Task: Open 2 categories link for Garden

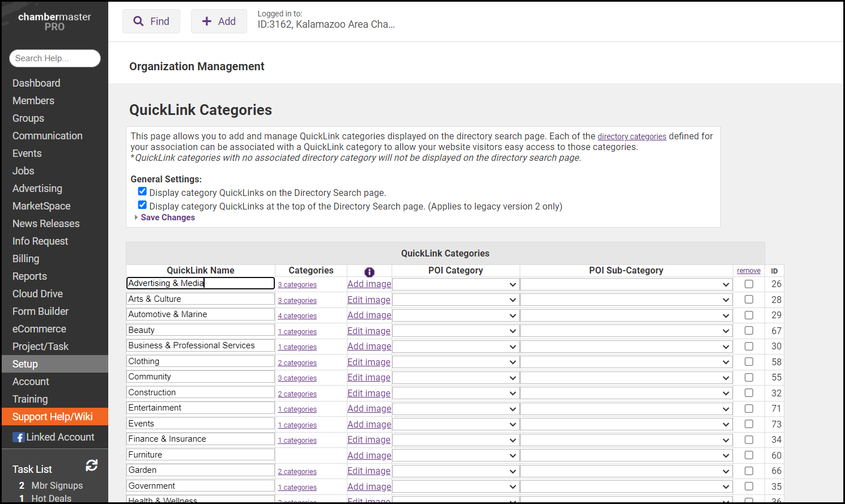Action: (297, 472)
